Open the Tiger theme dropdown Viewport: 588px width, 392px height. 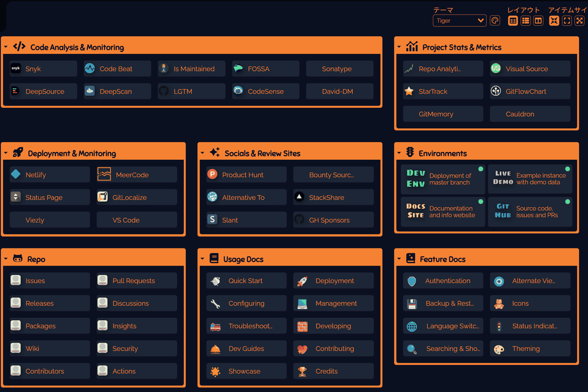click(x=460, y=21)
